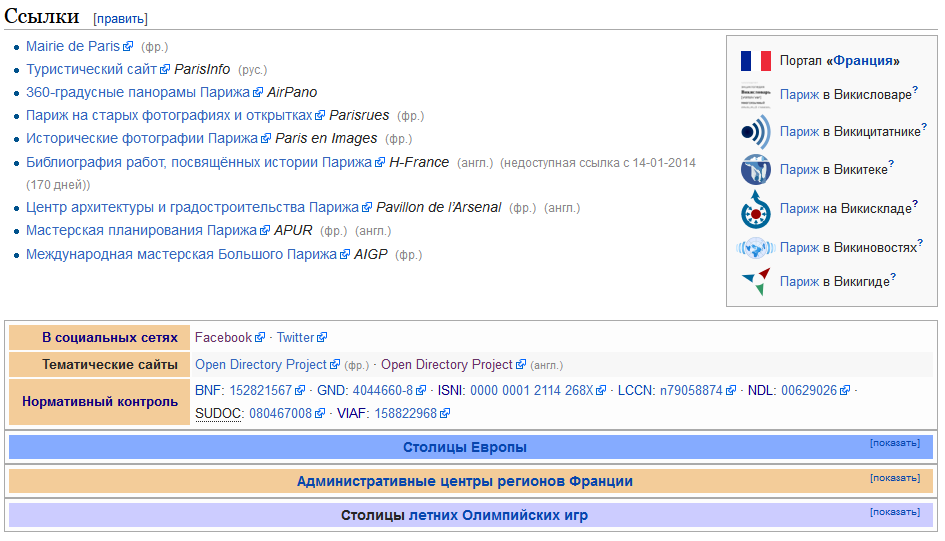Image resolution: width=945 pixels, height=541 pixels.
Task: Click the French flag portal icon
Action: [x=756, y=61]
